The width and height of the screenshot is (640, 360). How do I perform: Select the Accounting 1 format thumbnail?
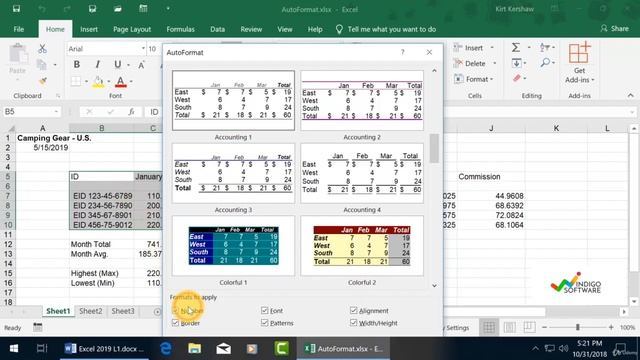(233, 100)
